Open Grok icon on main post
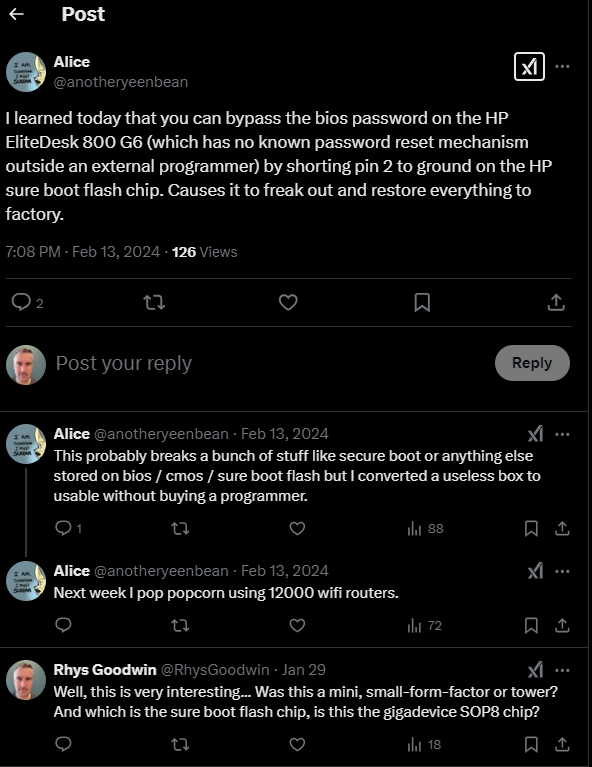Viewport: 592px width, 767px height. (529, 67)
